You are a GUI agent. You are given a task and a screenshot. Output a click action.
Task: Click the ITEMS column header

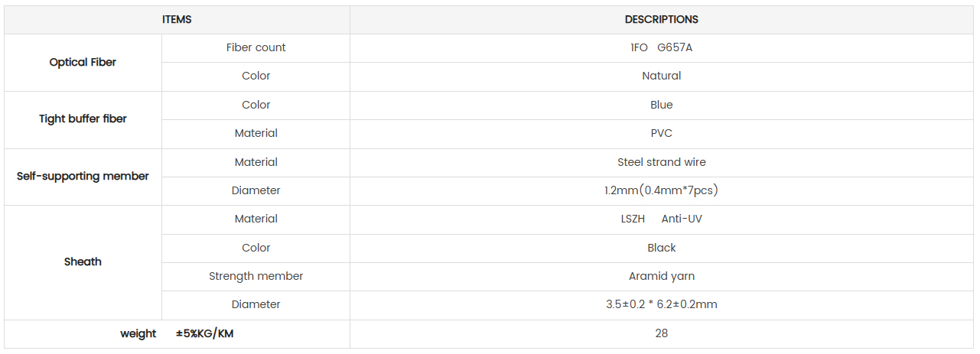coord(177,19)
